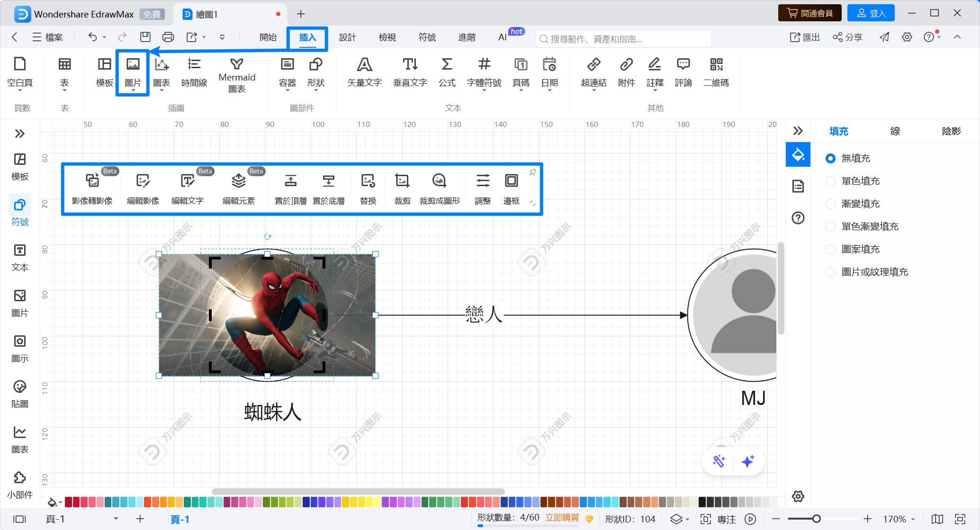Add a new page with plus button
The image size is (980, 530).
click(140, 519)
